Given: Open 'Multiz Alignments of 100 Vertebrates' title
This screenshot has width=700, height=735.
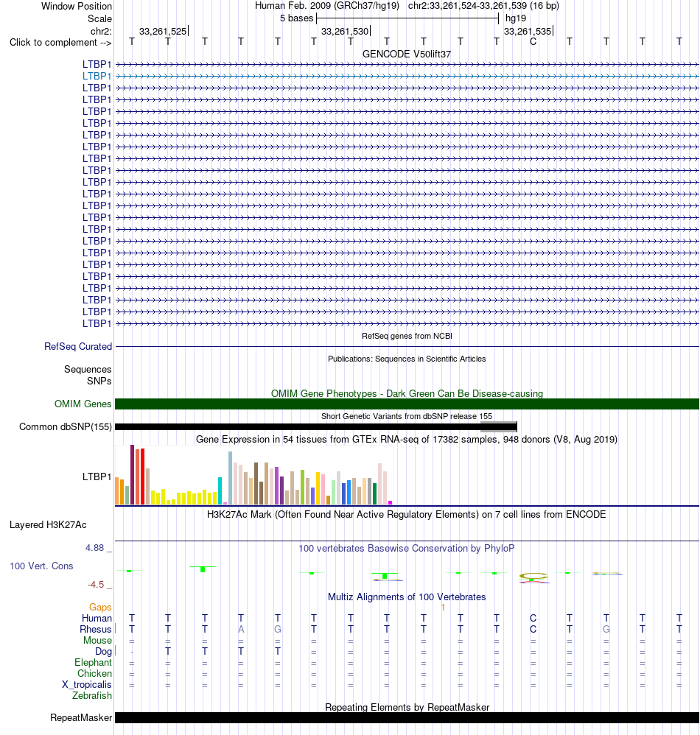Looking at the screenshot, I should [407, 597].
